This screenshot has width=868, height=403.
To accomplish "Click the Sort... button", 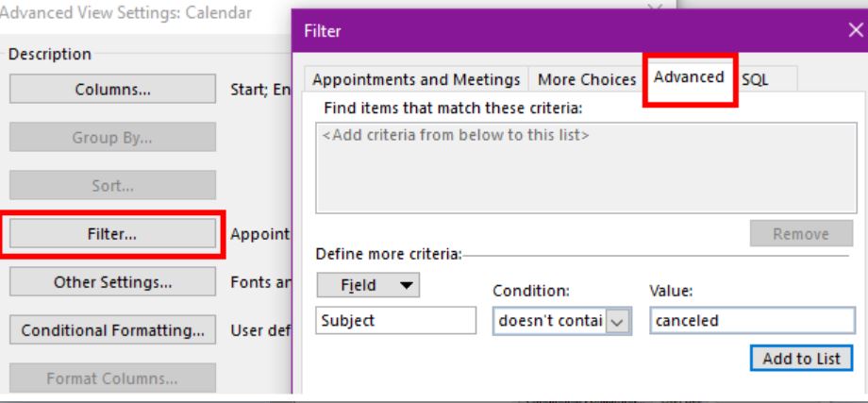I will 112,186.
